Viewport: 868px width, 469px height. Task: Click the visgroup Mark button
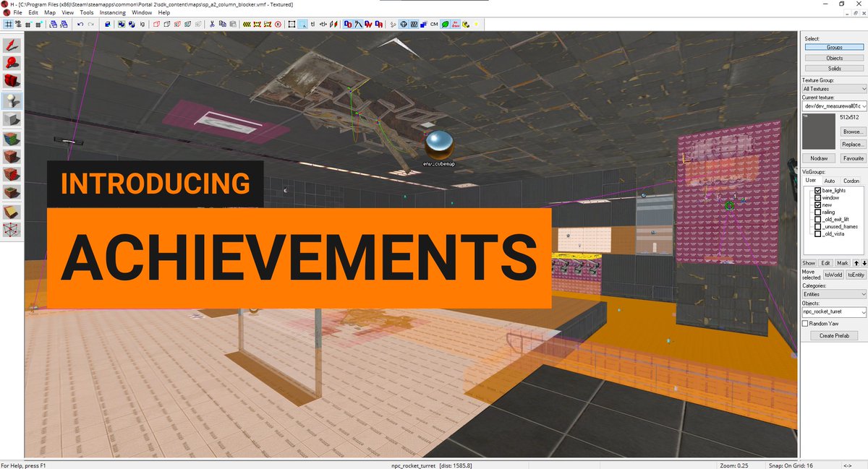(842, 263)
